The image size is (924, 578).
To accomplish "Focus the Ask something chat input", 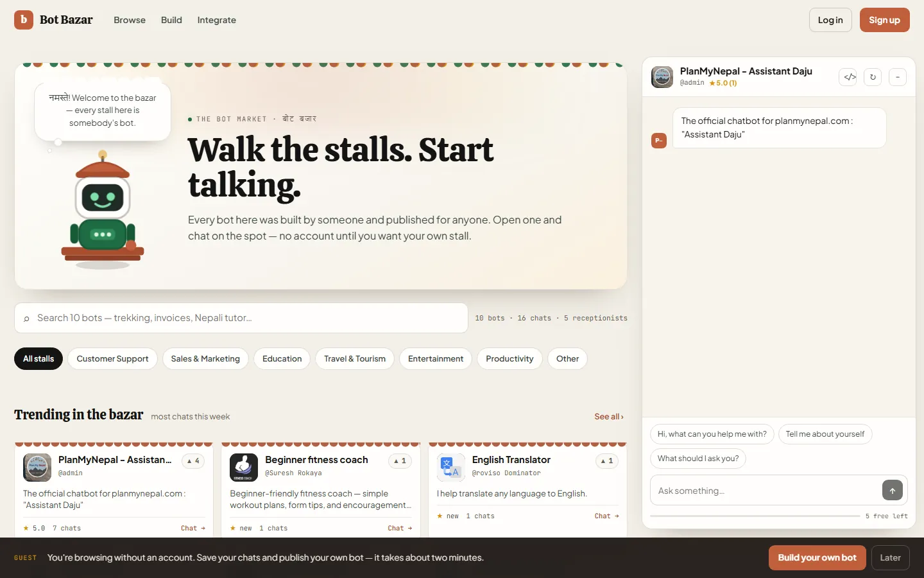I will point(767,491).
